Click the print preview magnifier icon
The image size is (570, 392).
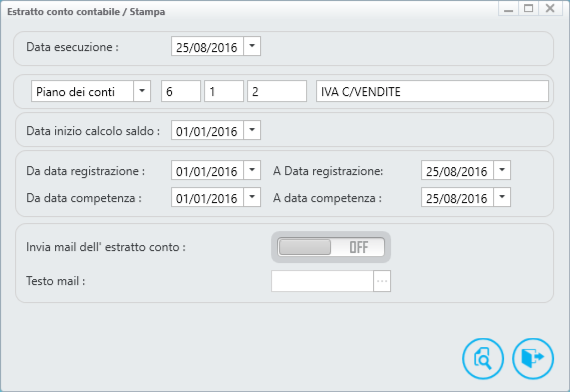tap(483, 359)
